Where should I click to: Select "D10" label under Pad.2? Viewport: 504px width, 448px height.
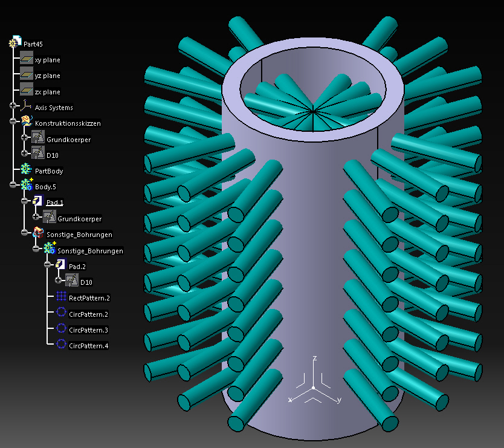point(86,282)
